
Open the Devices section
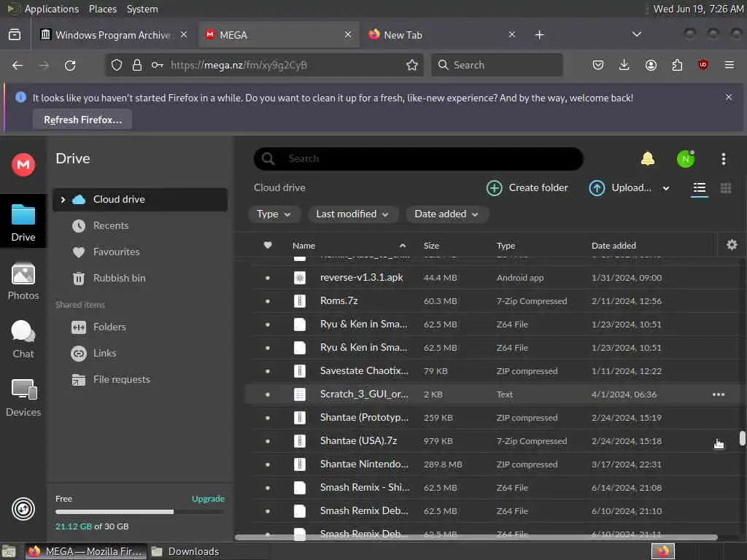tap(23, 397)
